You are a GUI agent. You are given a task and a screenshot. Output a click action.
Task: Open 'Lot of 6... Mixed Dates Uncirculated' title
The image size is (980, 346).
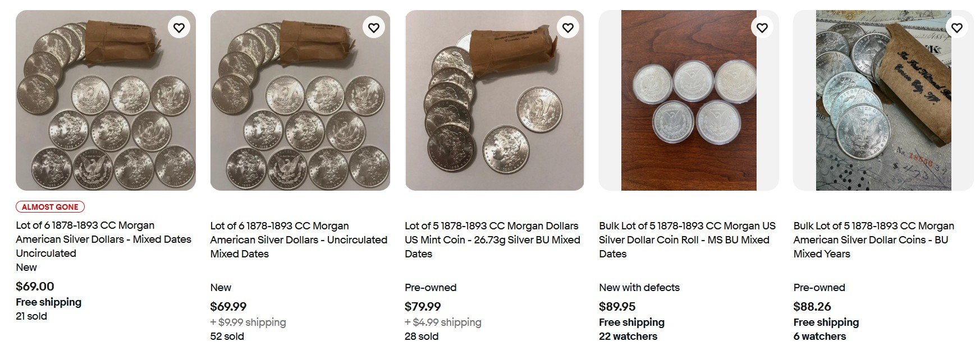pyautogui.click(x=103, y=239)
